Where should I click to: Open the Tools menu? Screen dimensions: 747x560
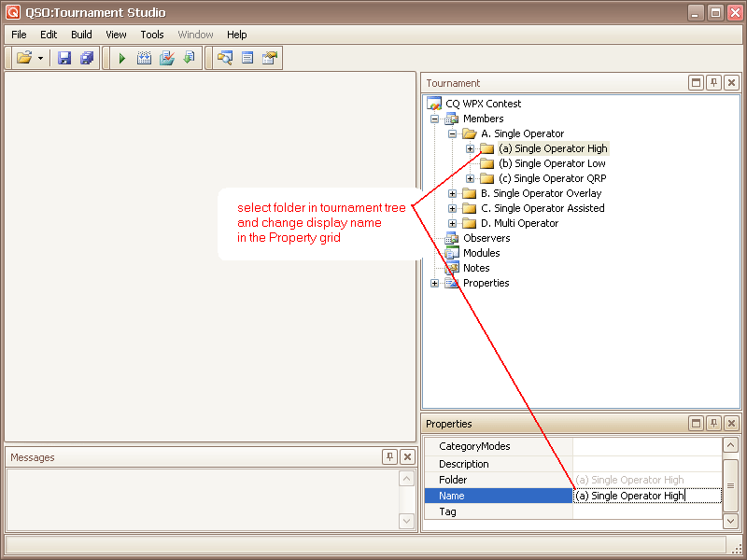[152, 35]
